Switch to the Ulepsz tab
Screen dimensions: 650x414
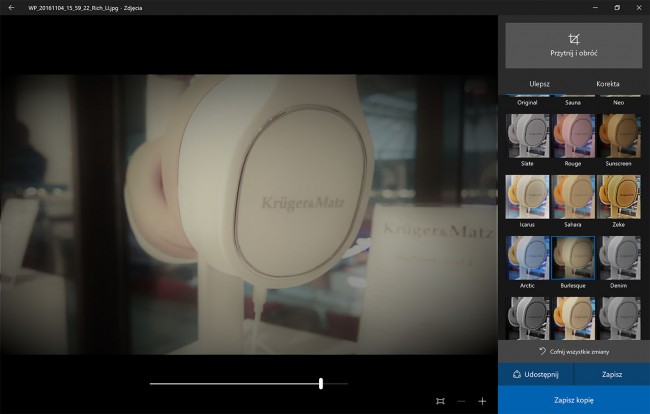pos(539,84)
